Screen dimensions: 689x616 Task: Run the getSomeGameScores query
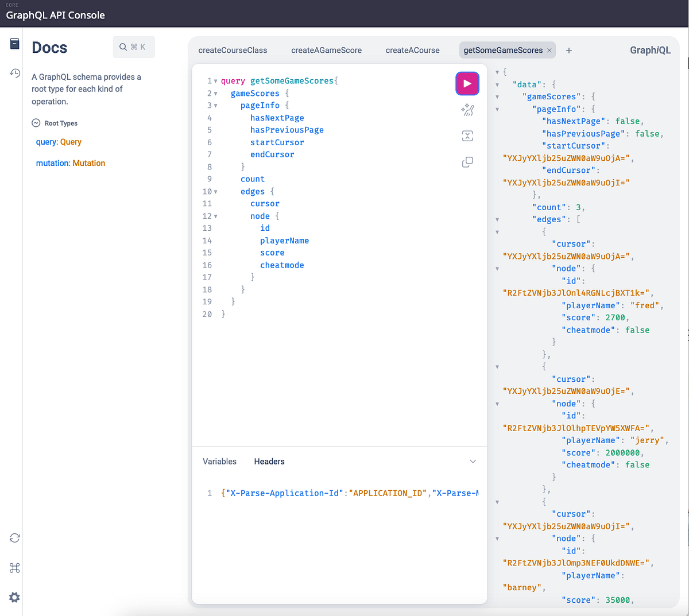(x=467, y=83)
